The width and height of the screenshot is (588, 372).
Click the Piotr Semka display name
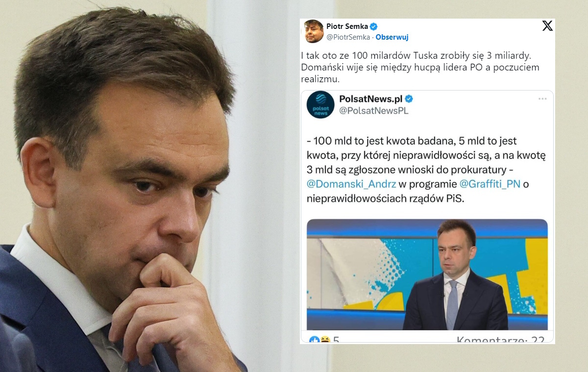347,26
